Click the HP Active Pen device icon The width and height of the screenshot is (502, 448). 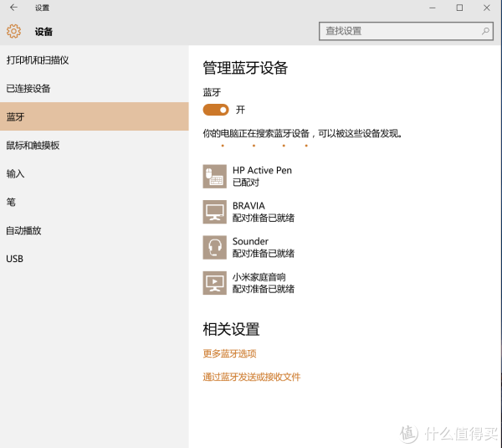[214, 177]
